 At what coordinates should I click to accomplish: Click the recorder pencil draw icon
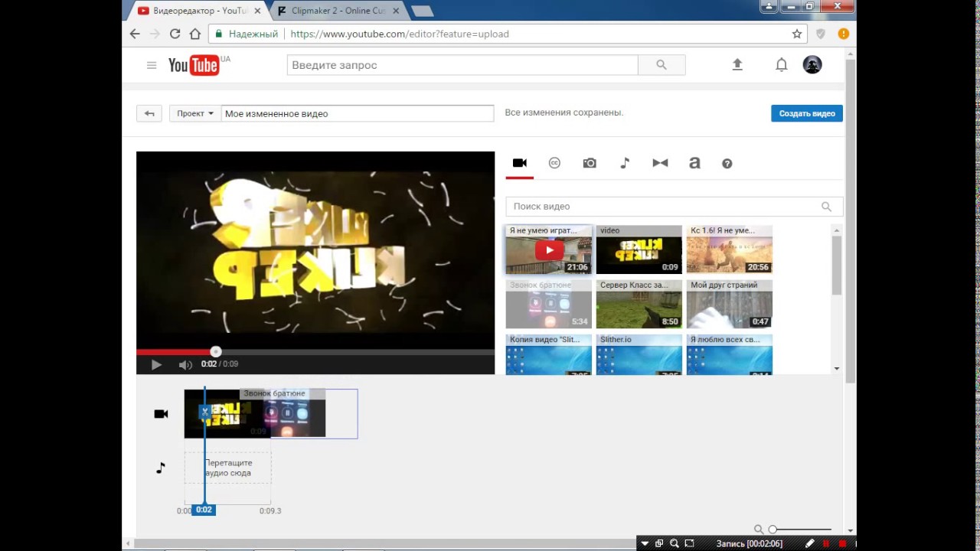pyautogui.click(x=809, y=543)
